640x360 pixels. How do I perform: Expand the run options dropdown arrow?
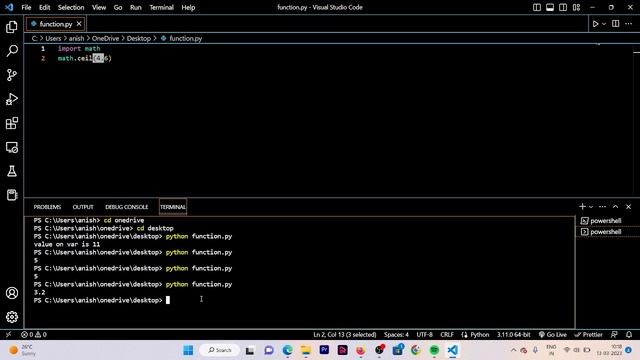[604, 24]
